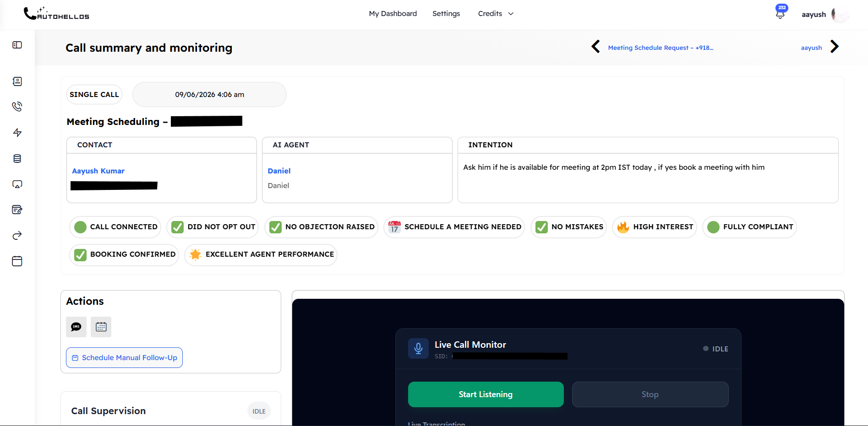Open the notes edit sidebar icon

17,210
